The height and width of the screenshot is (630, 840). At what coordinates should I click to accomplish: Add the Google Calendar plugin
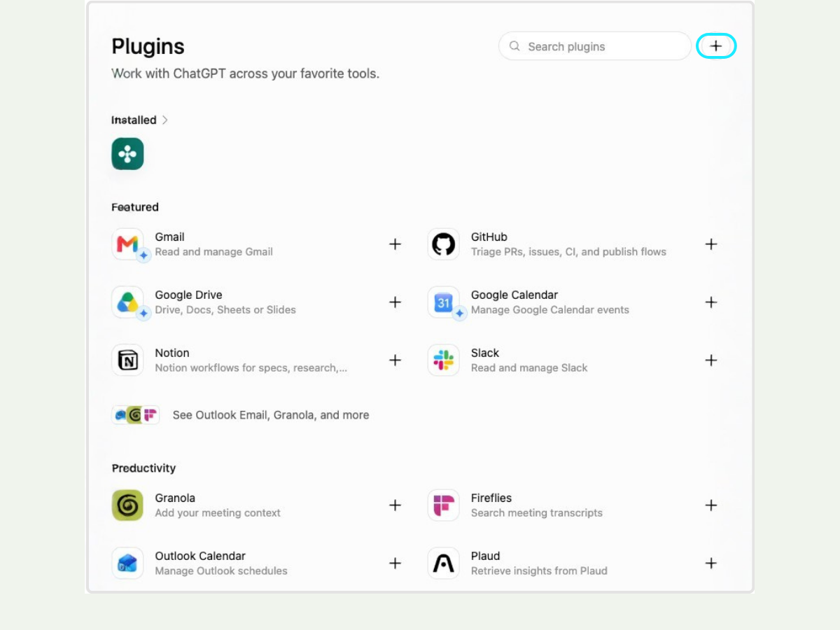click(711, 302)
